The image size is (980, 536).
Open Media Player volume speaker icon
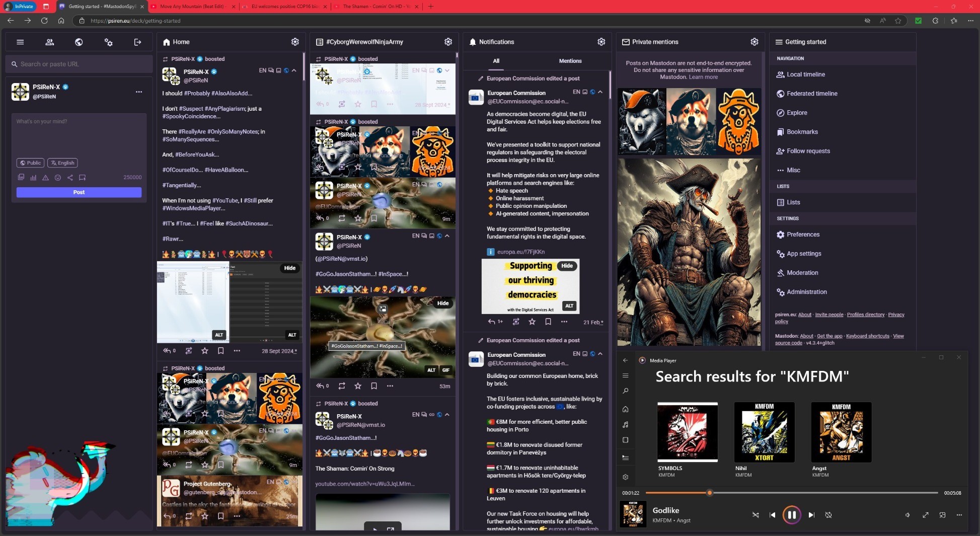[x=907, y=515]
